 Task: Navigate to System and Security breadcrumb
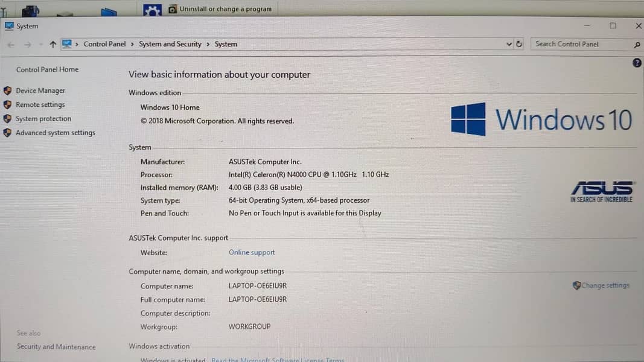pos(170,44)
